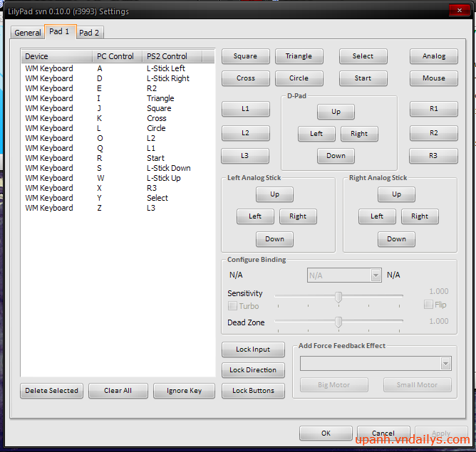Click D-Pad Right button
Image resolution: width=476 pixels, height=452 pixels.
click(x=359, y=134)
